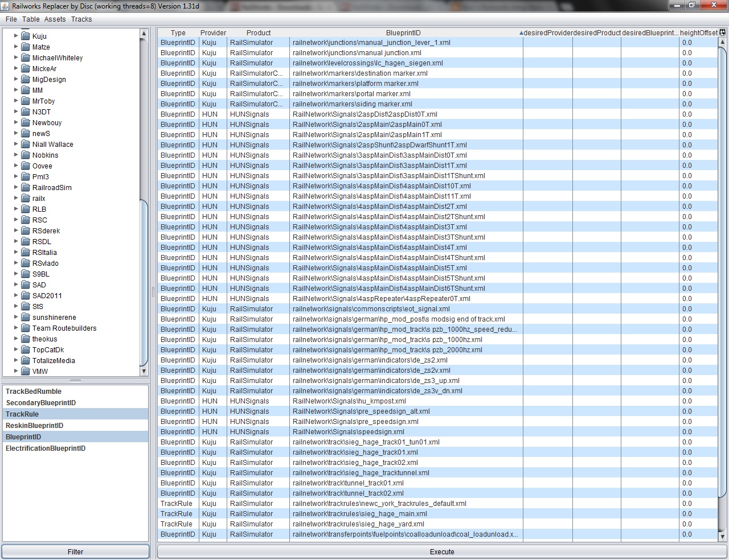Open the Tracks menu
Image resolution: width=729 pixels, height=560 pixels.
click(81, 19)
